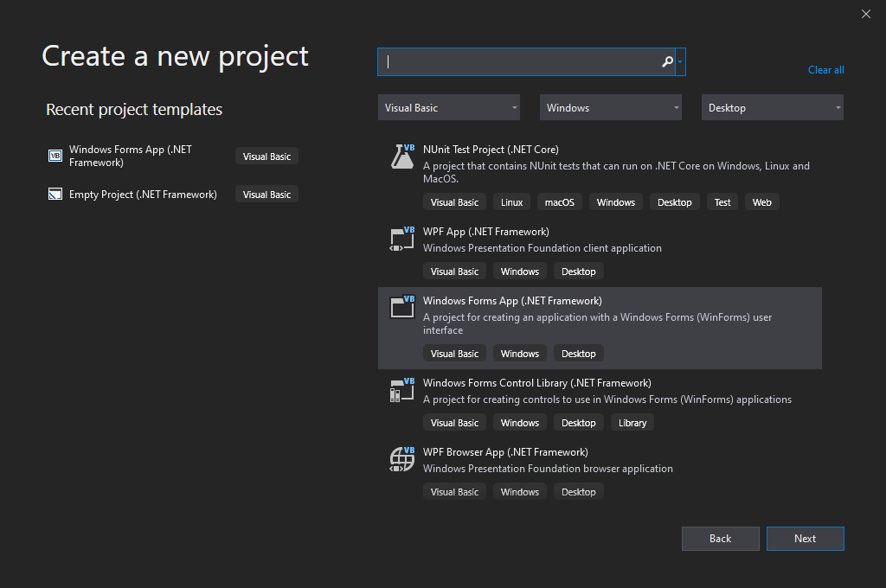
Task: Click the WPF Browser App globe icon
Action: 401,459
